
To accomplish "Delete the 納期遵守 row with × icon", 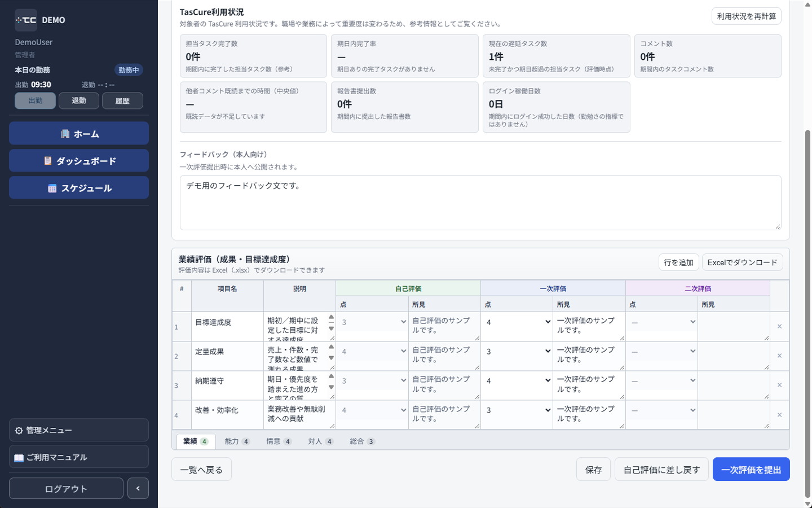I will (779, 385).
